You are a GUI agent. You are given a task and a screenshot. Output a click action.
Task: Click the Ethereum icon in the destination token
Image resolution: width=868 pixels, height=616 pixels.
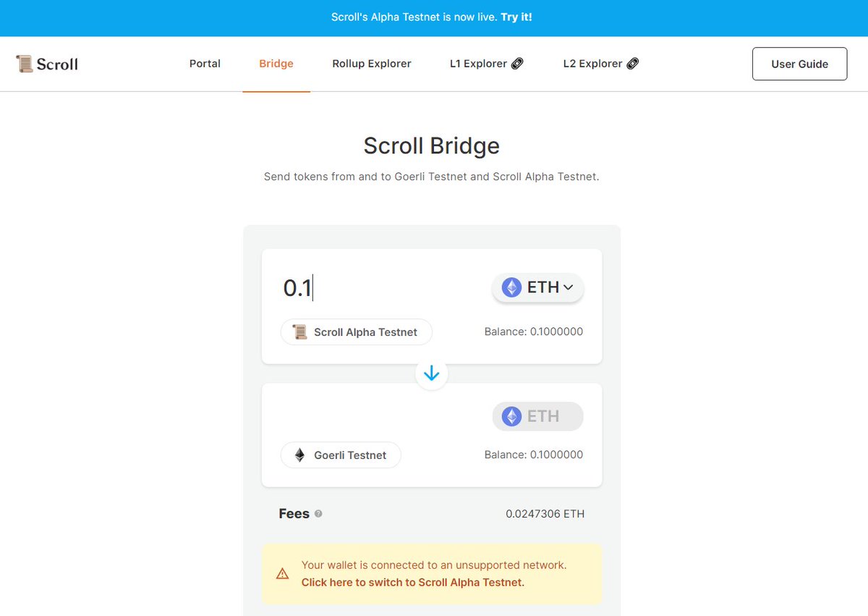[511, 416]
